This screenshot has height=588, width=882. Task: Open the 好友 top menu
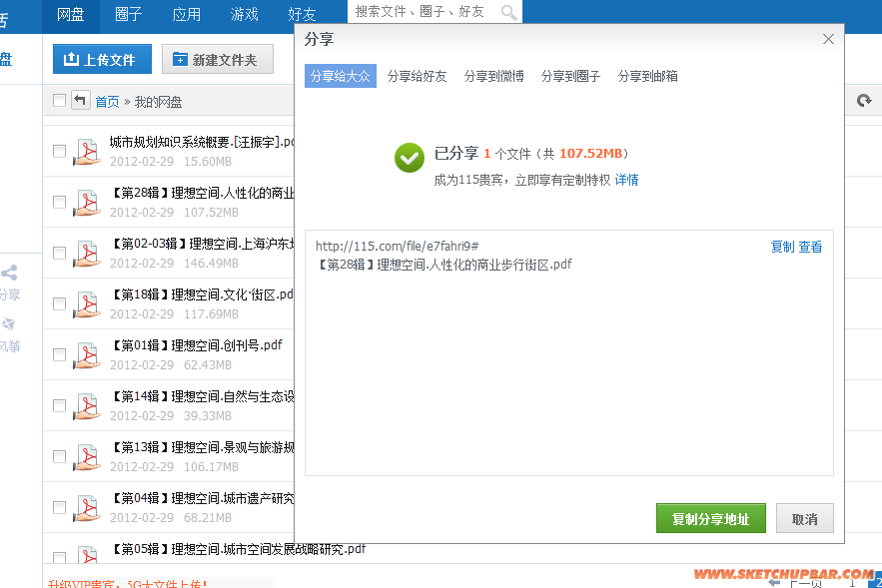tap(302, 14)
